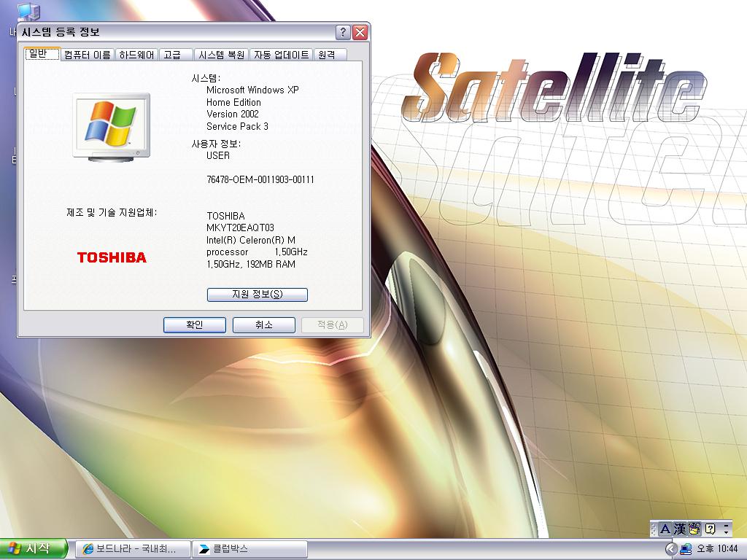Open the 시작 start menu

pyautogui.click(x=34, y=548)
